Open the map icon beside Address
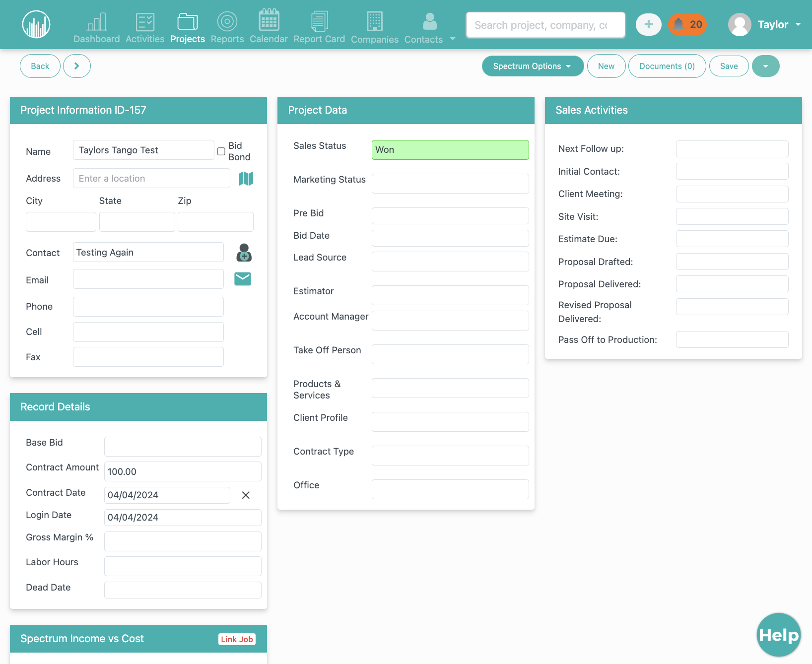Viewport: 812px width, 664px height. (246, 178)
